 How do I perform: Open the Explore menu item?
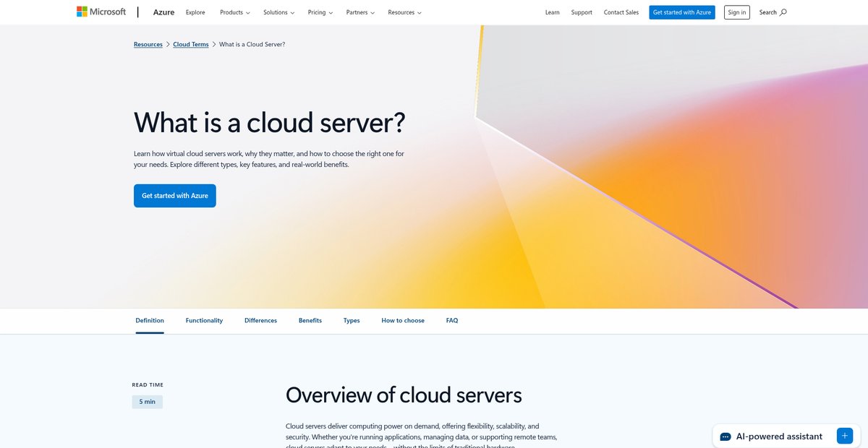click(195, 12)
